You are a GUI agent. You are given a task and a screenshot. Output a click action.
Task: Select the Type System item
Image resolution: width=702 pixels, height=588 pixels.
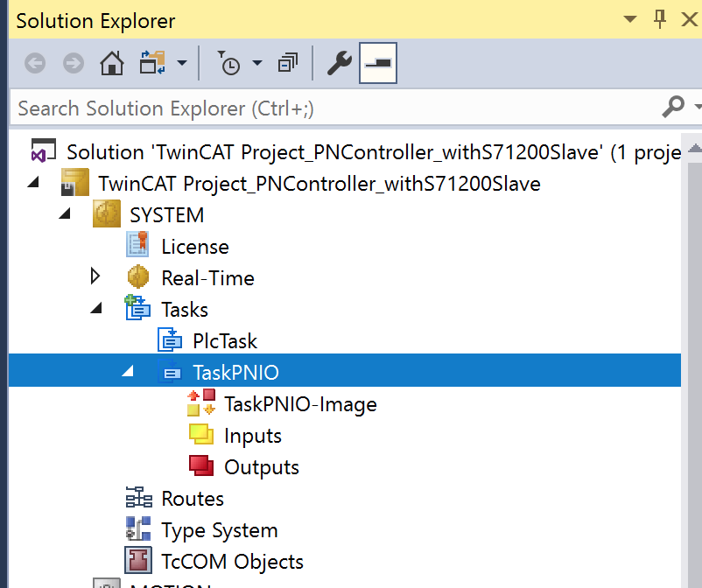tap(220, 531)
